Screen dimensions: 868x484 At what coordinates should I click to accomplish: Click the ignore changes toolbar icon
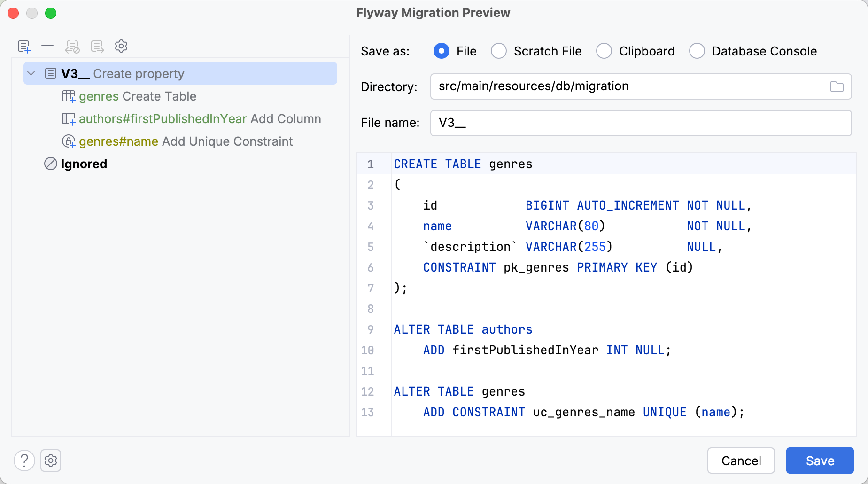click(x=72, y=47)
